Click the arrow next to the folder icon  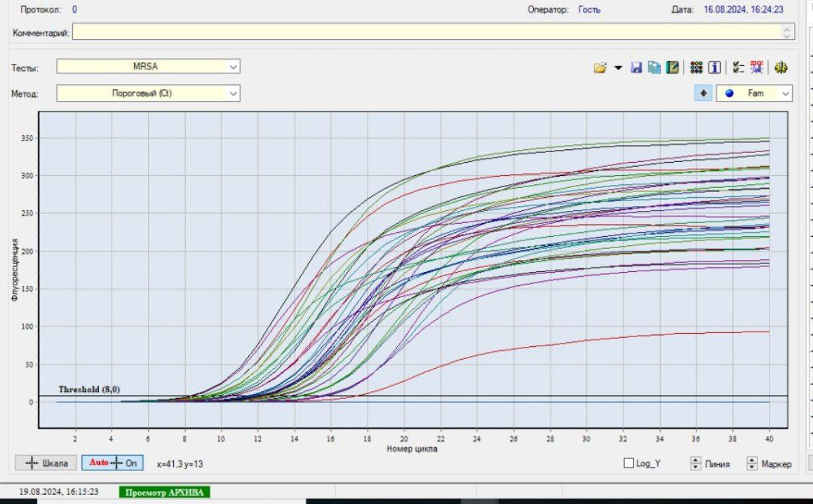pos(618,67)
